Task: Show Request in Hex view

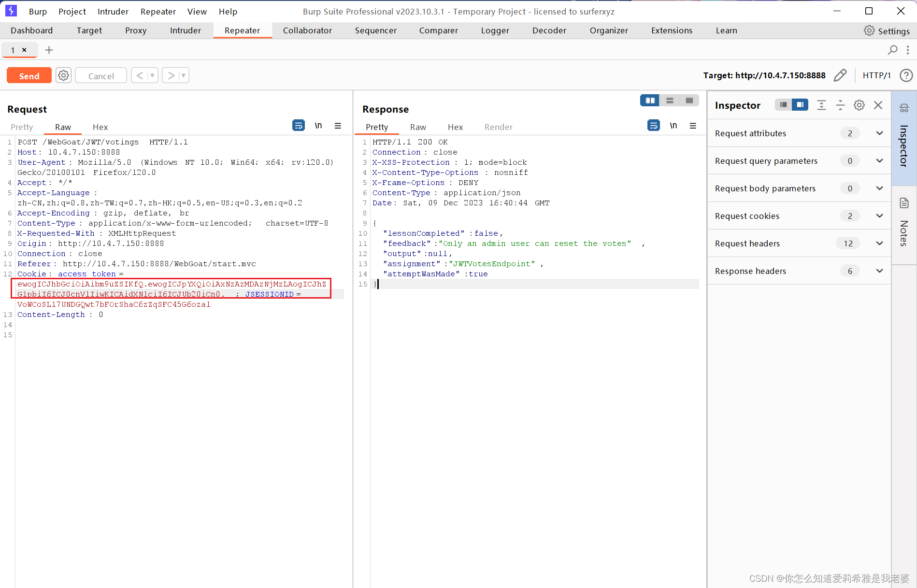Action: (x=100, y=127)
